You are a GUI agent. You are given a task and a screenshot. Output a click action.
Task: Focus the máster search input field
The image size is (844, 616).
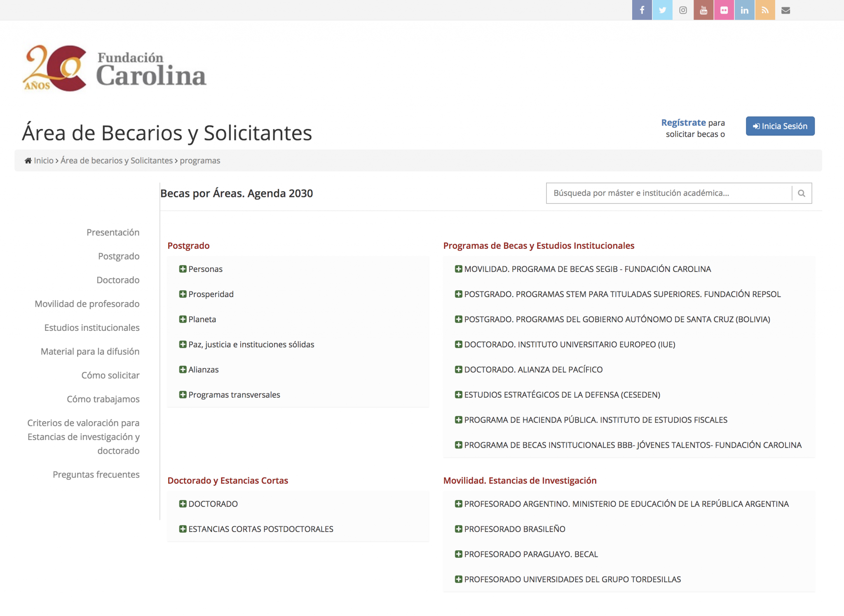point(668,193)
